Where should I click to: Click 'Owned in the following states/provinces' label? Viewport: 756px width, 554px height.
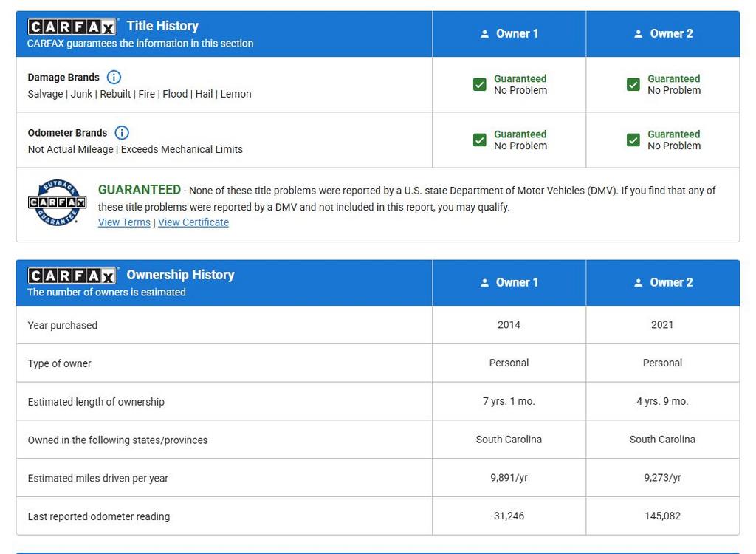117,440
